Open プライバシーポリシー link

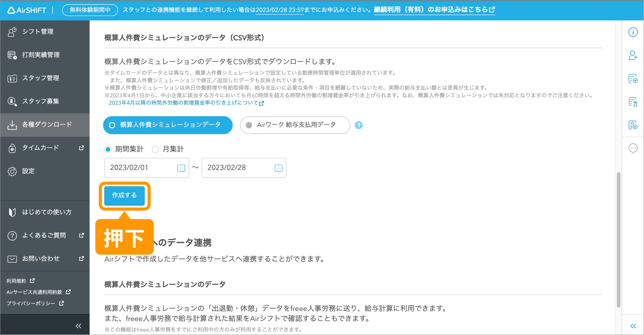(x=35, y=303)
